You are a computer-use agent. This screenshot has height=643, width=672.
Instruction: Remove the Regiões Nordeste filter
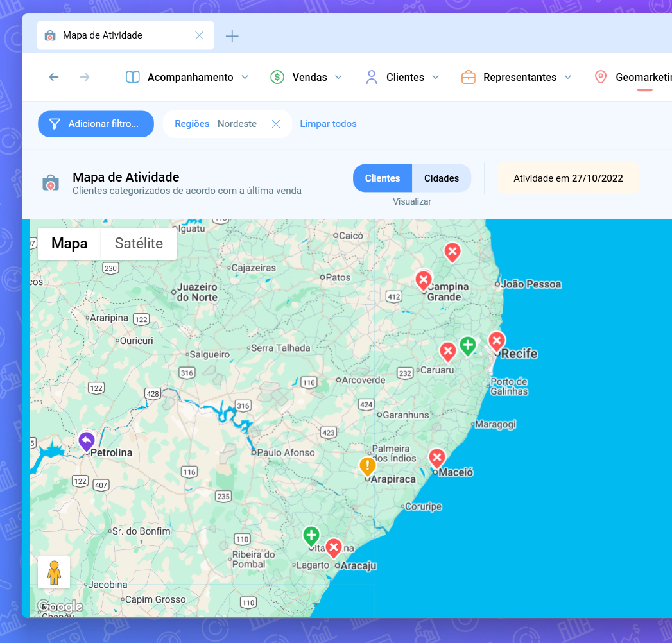click(276, 124)
